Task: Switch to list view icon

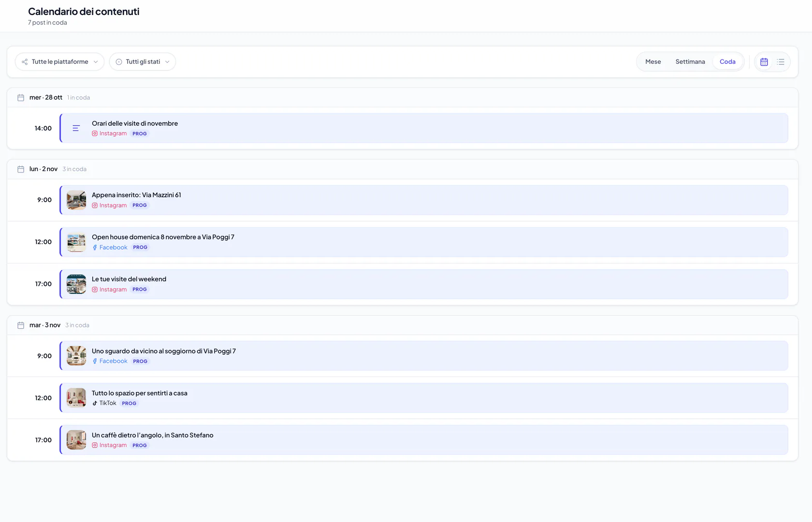Action: pyautogui.click(x=781, y=62)
